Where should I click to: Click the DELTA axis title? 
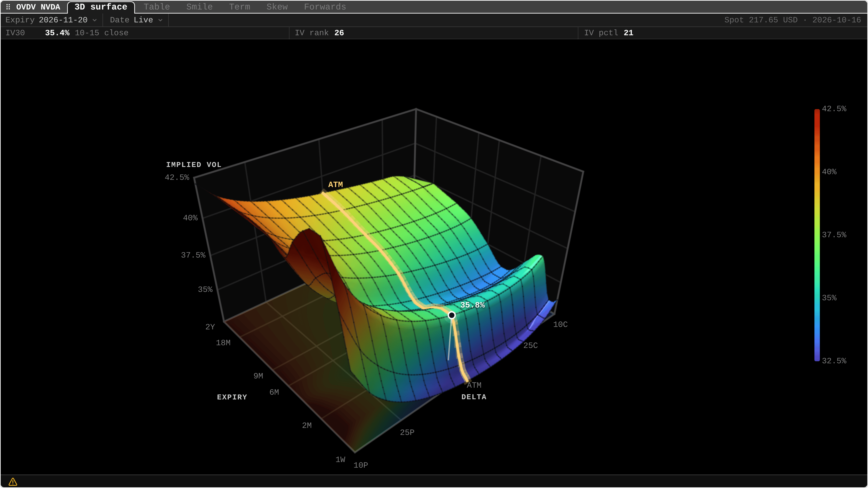click(474, 397)
